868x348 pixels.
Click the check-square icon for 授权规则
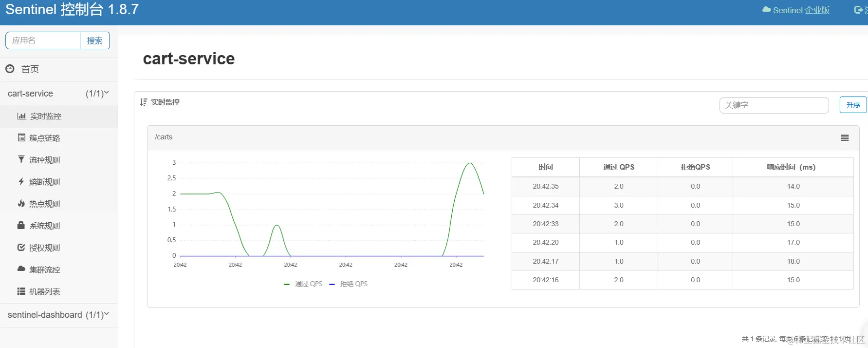click(21, 247)
